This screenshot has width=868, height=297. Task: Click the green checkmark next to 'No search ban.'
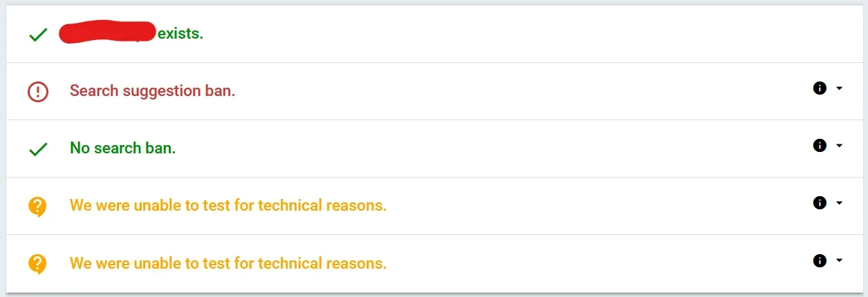(x=38, y=148)
